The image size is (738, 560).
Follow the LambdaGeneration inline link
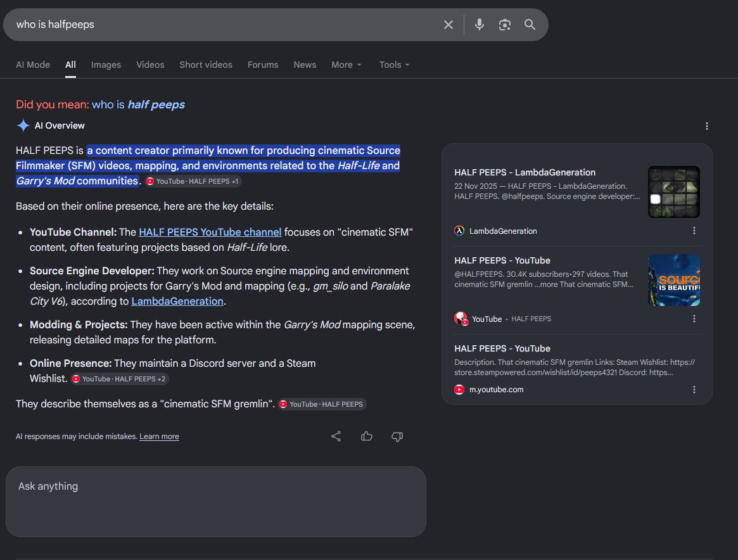[x=177, y=301]
